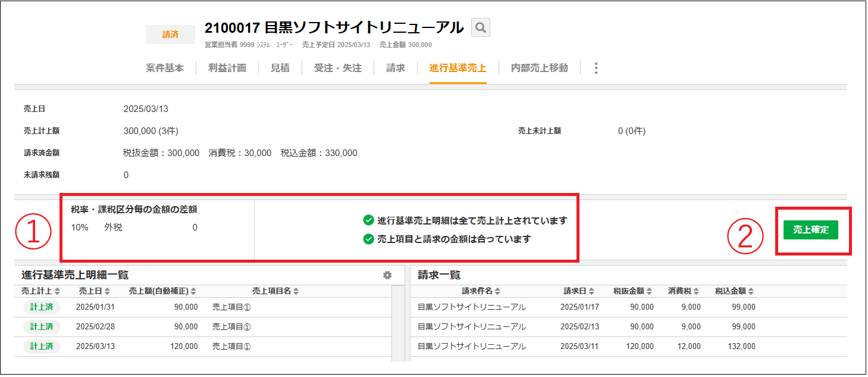Open the three-dot more tabs menu
This screenshot has height=377, width=868.
click(x=596, y=68)
